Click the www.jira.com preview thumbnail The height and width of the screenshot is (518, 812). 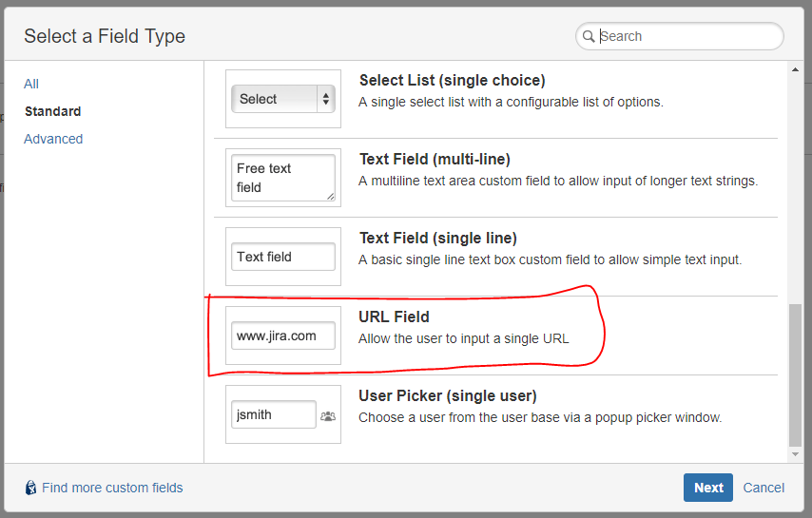[283, 336]
